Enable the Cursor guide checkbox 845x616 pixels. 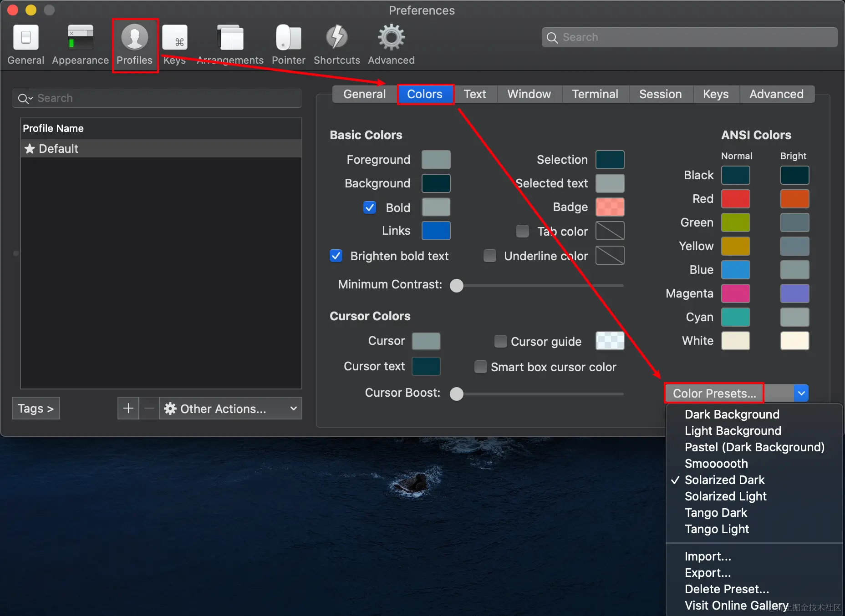501,341
